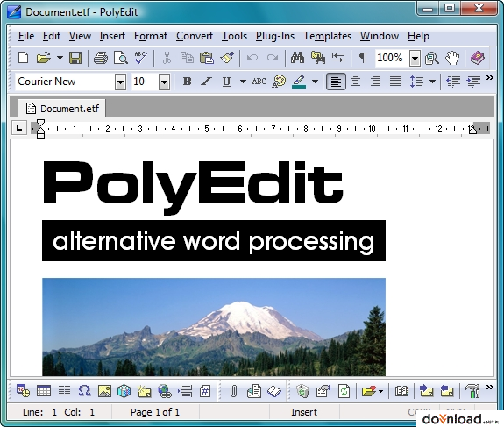Open Find with the binoculars icon
The width and height of the screenshot is (504, 427).
(x=297, y=58)
